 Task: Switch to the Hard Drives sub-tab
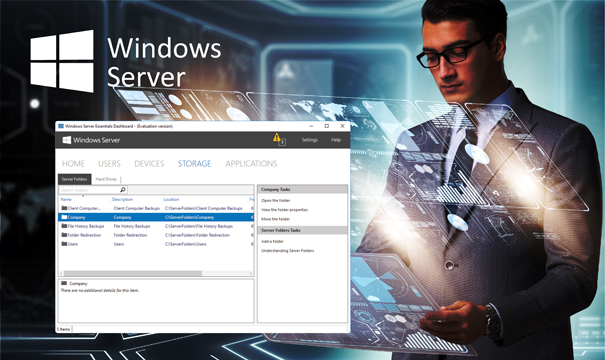click(x=106, y=179)
